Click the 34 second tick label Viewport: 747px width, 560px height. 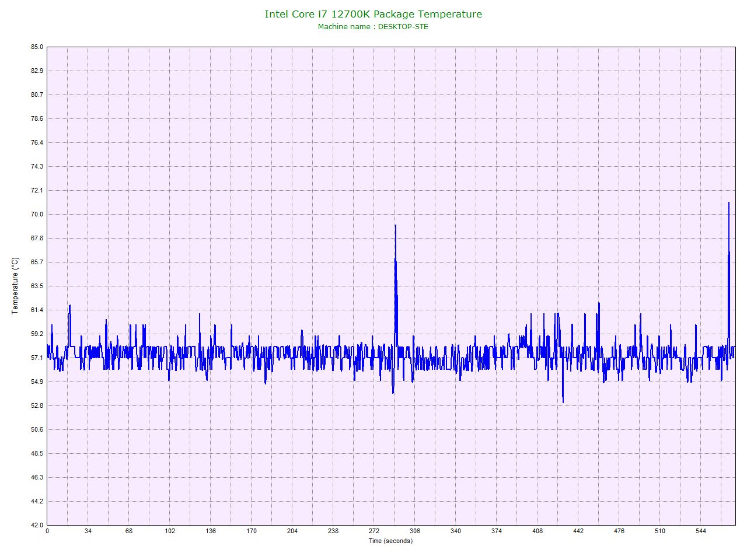coord(88,531)
